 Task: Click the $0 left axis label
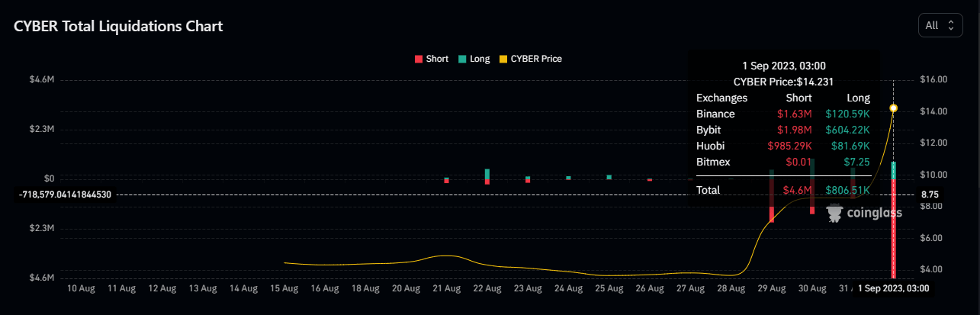coord(49,178)
